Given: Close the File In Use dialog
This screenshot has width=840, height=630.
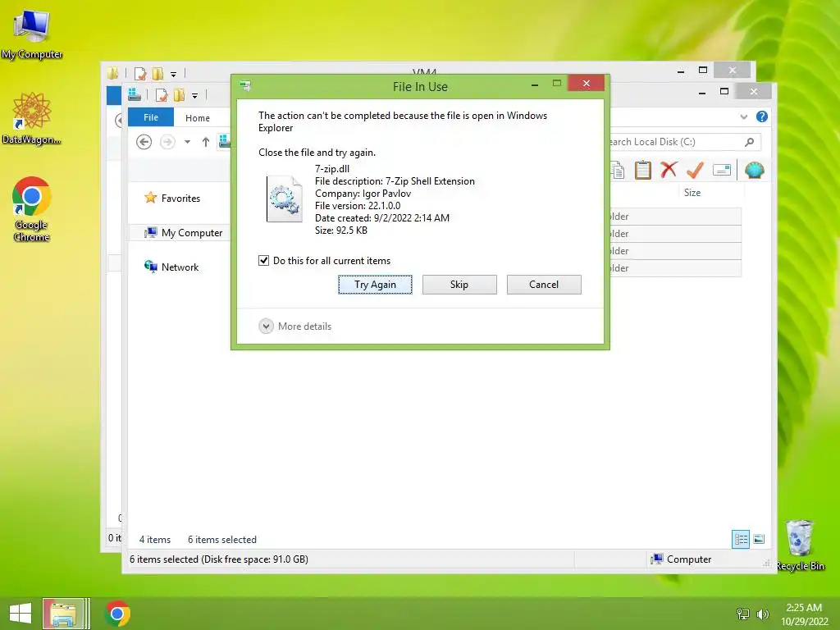Looking at the screenshot, I should 586,84.
